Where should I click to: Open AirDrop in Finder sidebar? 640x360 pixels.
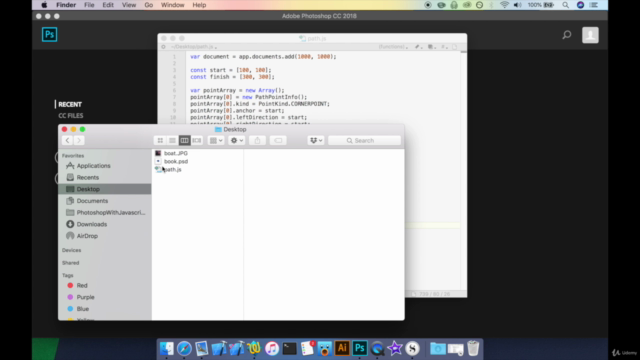click(x=87, y=236)
